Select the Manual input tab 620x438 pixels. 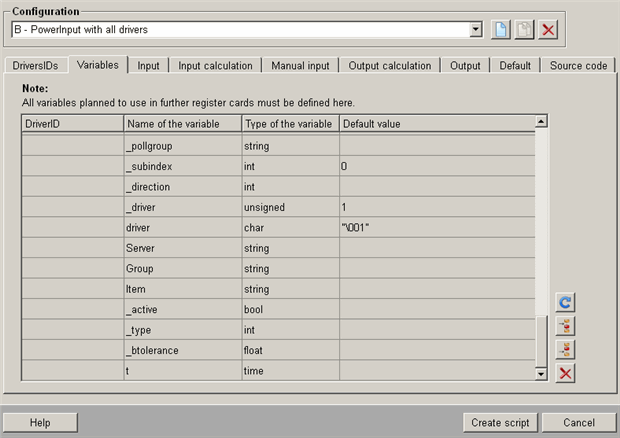299,66
